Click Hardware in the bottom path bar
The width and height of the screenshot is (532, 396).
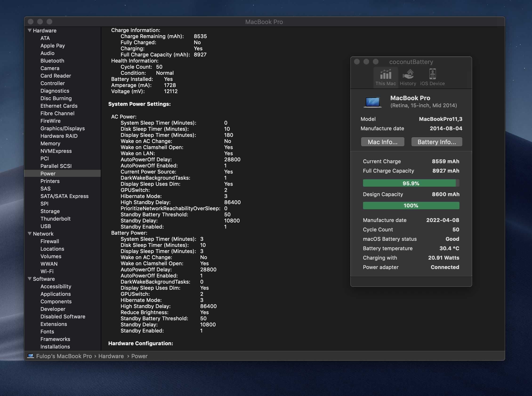point(111,356)
